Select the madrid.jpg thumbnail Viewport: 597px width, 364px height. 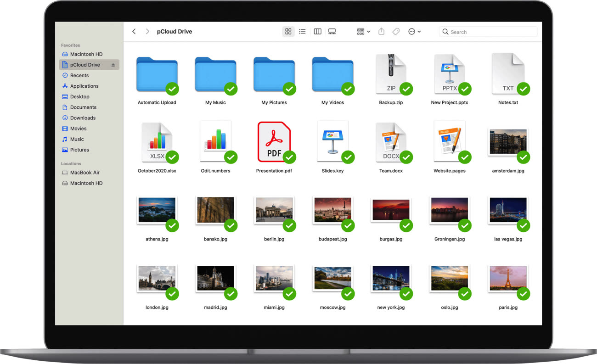pyautogui.click(x=215, y=278)
